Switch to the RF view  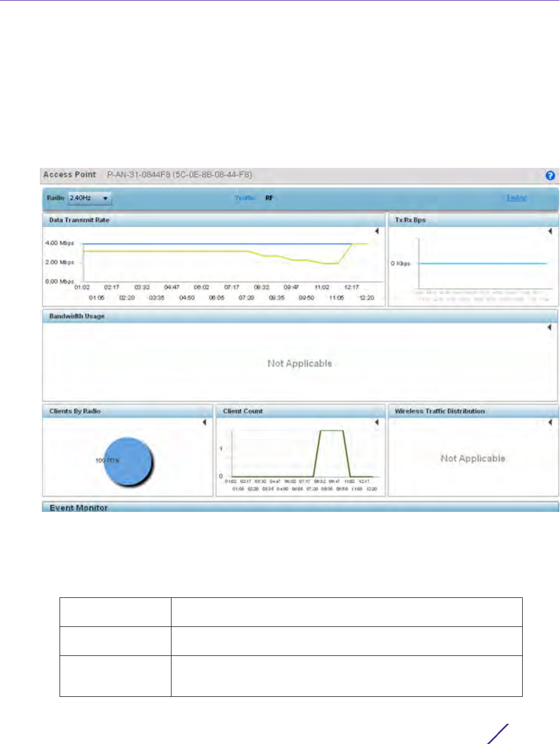coord(269,198)
